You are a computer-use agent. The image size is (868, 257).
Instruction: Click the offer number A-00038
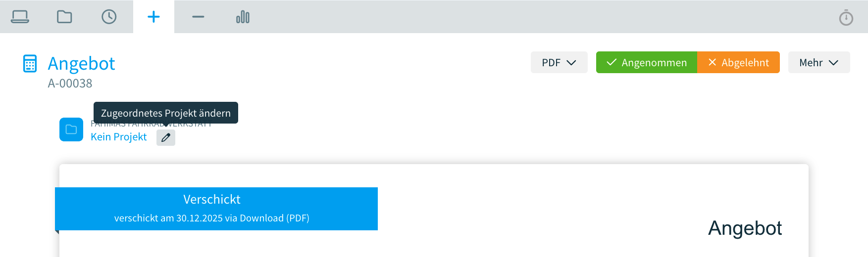click(x=70, y=84)
